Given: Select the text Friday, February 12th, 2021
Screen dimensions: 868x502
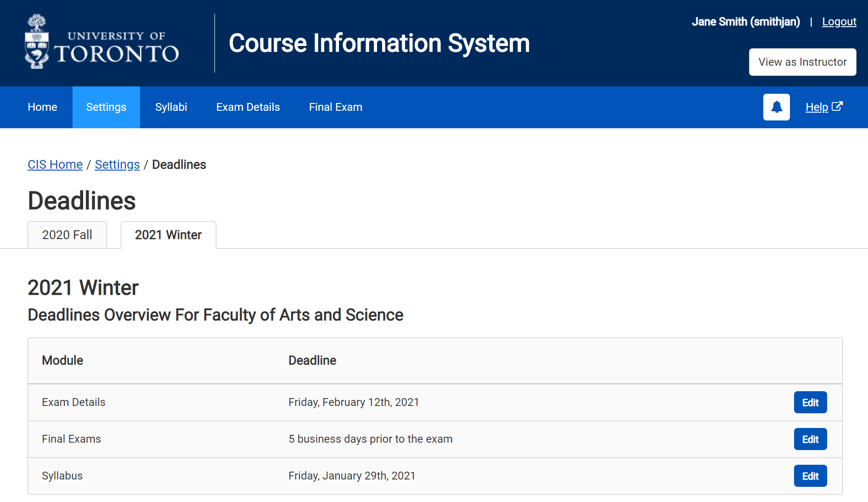Looking at the screenshot, I should [x=354, y=402].
